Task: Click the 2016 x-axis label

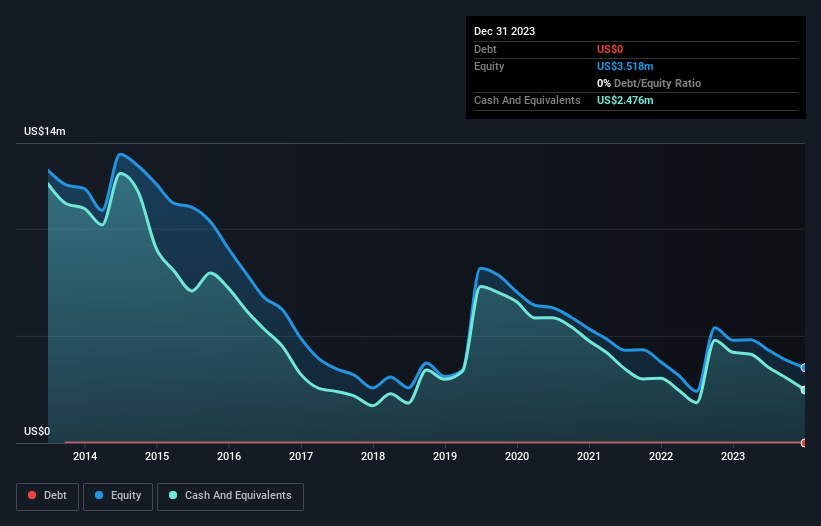Action: 229,456
